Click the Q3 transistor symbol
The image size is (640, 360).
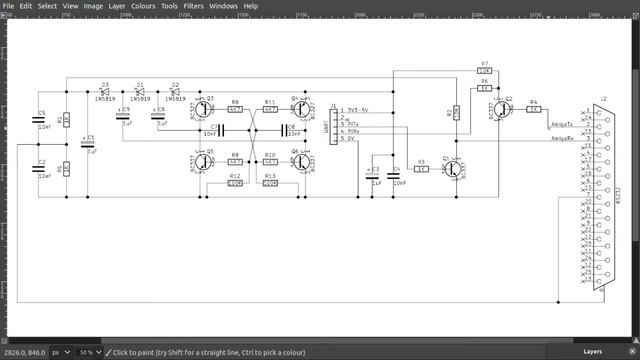click(203, 109)
